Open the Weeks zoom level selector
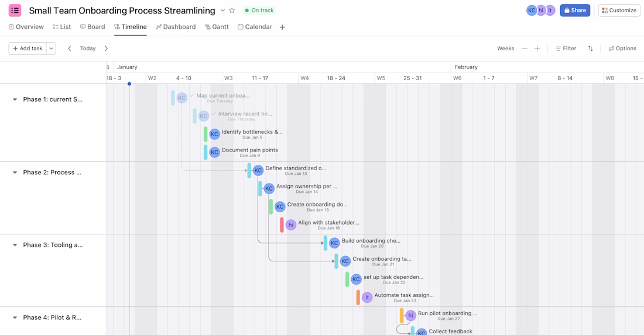Screen dimensions: 644x335 506,49
